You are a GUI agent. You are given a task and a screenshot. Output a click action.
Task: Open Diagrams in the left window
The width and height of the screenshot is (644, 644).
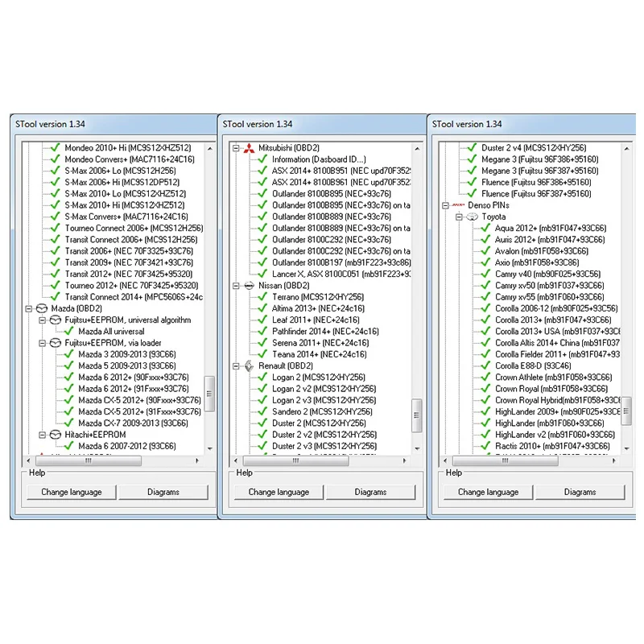coord(163,492)
